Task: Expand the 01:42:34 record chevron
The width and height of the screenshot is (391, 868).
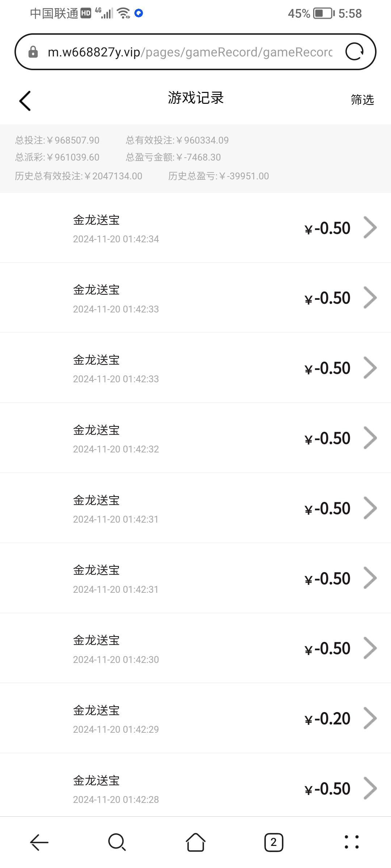Action: pyautogui.click(x=370, y=228)
